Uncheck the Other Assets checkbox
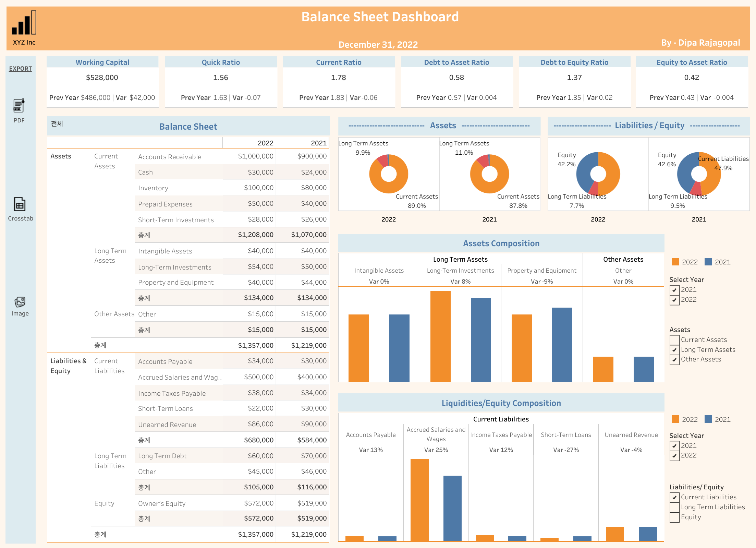The width and height of the screenshot is (756, 548). [x=674, y=360]
